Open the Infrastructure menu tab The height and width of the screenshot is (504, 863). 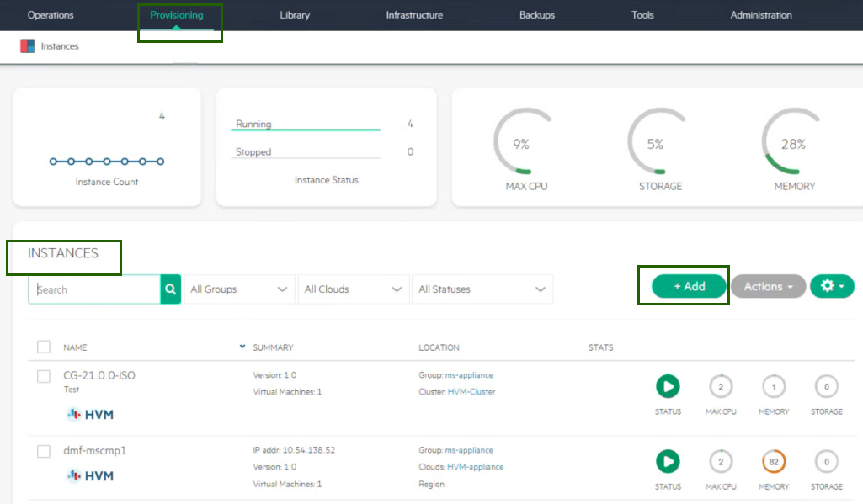coord(414,15)
